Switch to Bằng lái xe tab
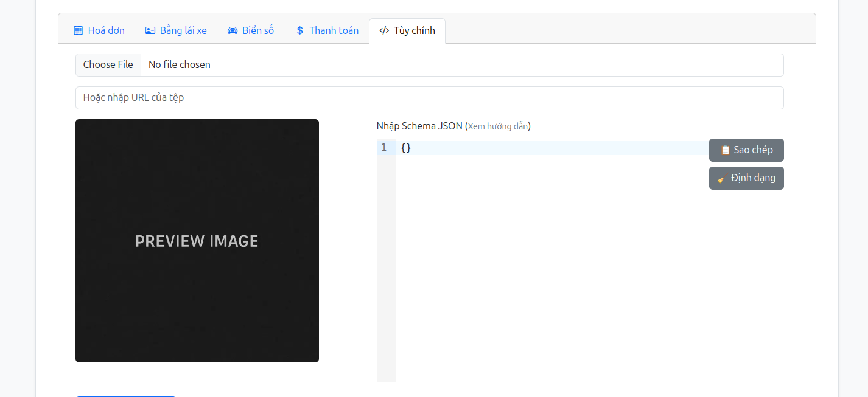The image size is (868, 397). pyautogui.click(x=176, y=30)
